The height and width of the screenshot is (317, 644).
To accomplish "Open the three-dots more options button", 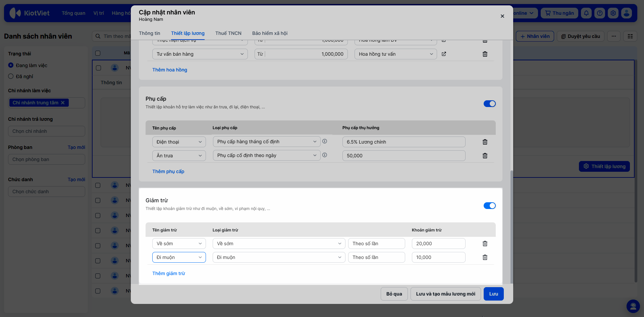I will tap(614, 36).
